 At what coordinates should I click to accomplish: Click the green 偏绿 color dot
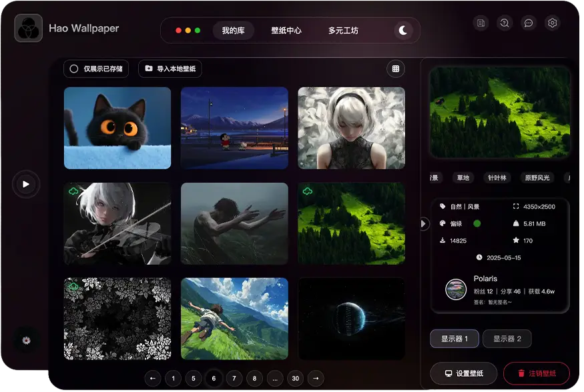[477, 223]
